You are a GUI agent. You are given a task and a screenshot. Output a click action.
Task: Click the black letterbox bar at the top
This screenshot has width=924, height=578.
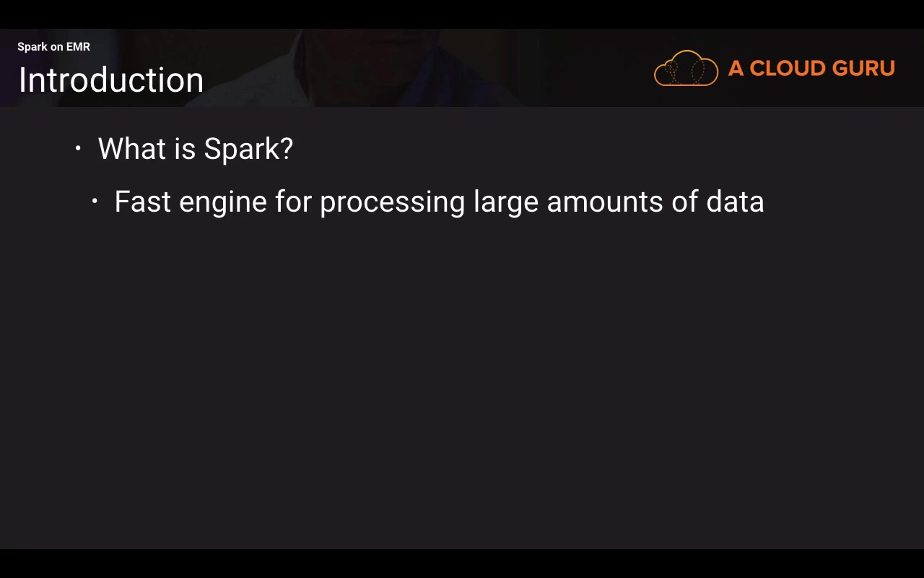(462, 14)
